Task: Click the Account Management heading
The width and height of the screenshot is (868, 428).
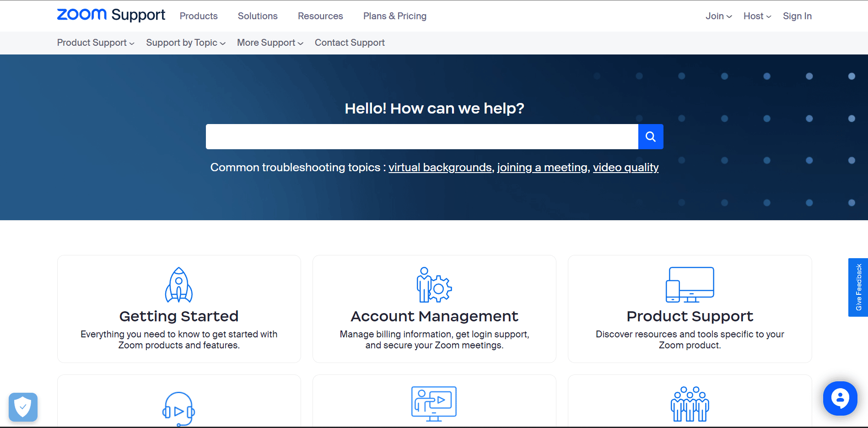Action: (x=434, y=316)
